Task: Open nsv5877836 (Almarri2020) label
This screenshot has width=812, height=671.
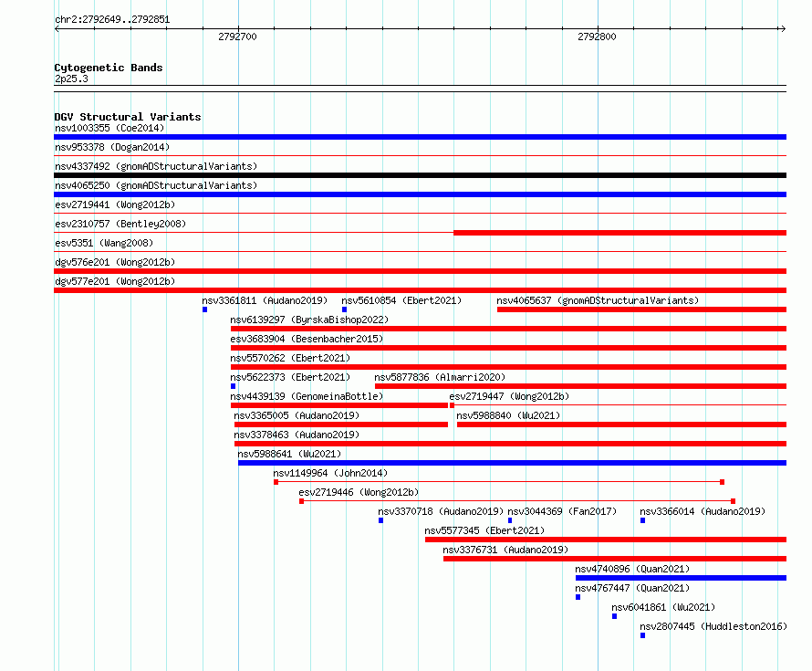Action: click(440, 377)
